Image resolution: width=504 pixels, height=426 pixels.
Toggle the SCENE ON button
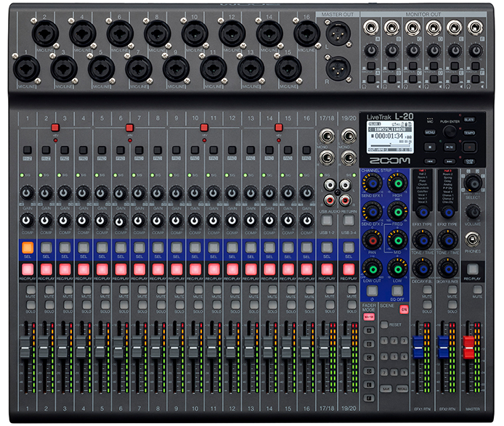[x=404, y=309]
